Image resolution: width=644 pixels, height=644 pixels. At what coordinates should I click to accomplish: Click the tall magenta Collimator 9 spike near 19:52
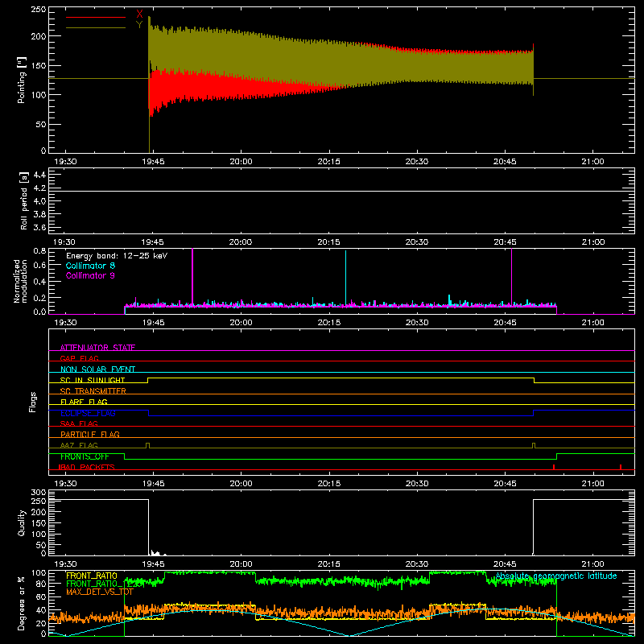click(x=192, y=275)
